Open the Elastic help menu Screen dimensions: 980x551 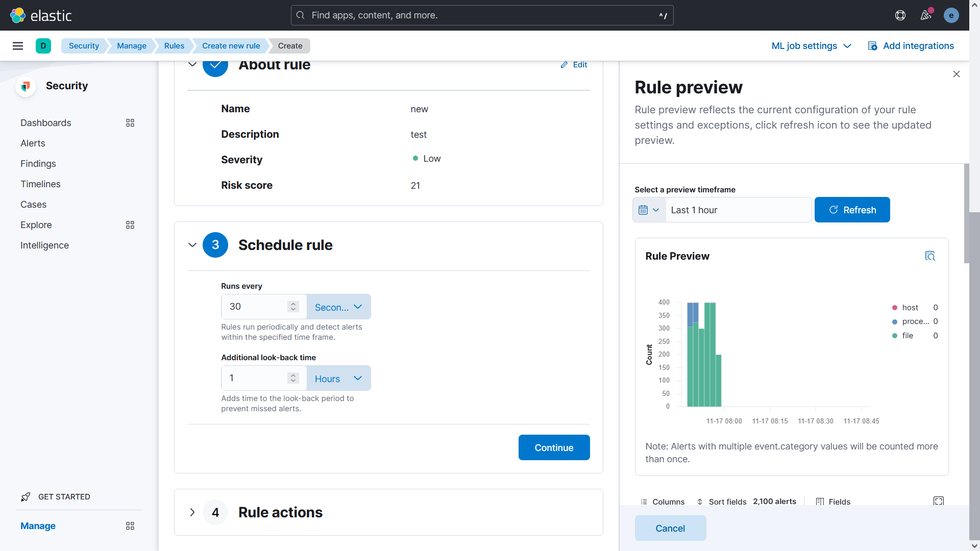pos(900,15)
